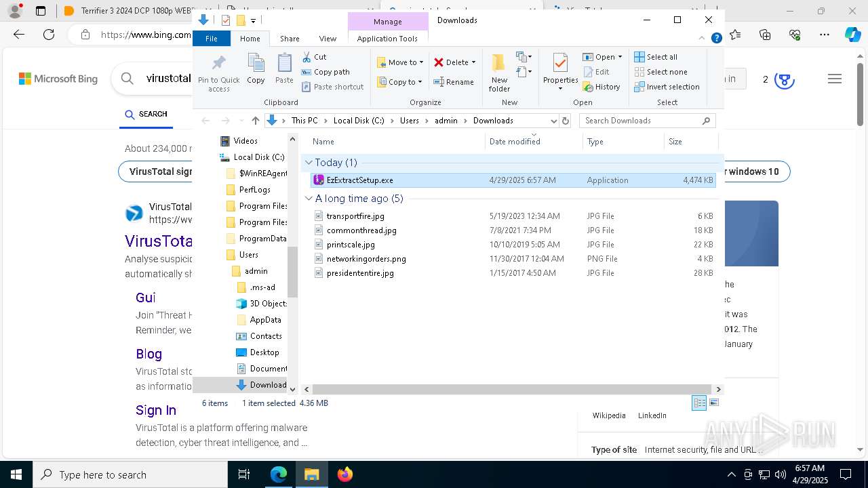Viewport: 868px width, 488px height.
Task: Click Select all
Action: tap(655, 57)
